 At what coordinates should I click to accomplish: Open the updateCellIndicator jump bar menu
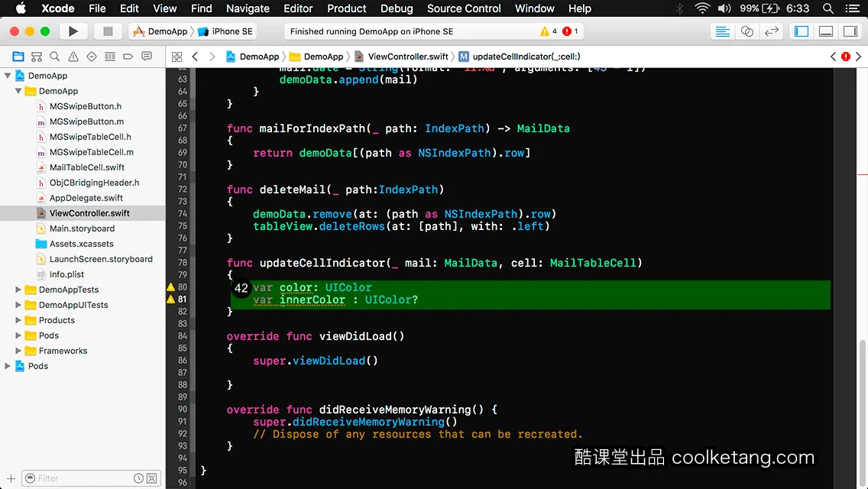click(520, 57)
